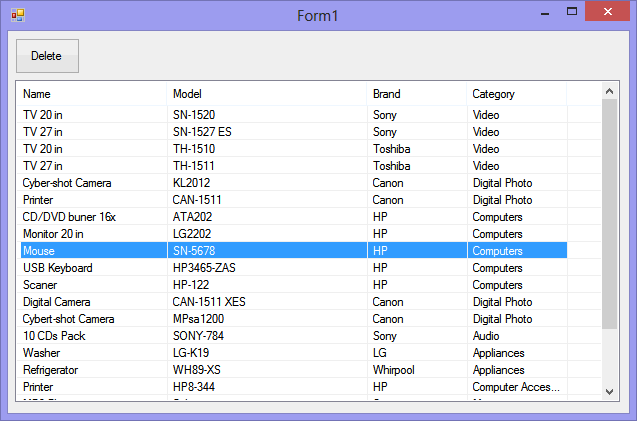Select the Cyber-shot Camera row

coord(294,183)
